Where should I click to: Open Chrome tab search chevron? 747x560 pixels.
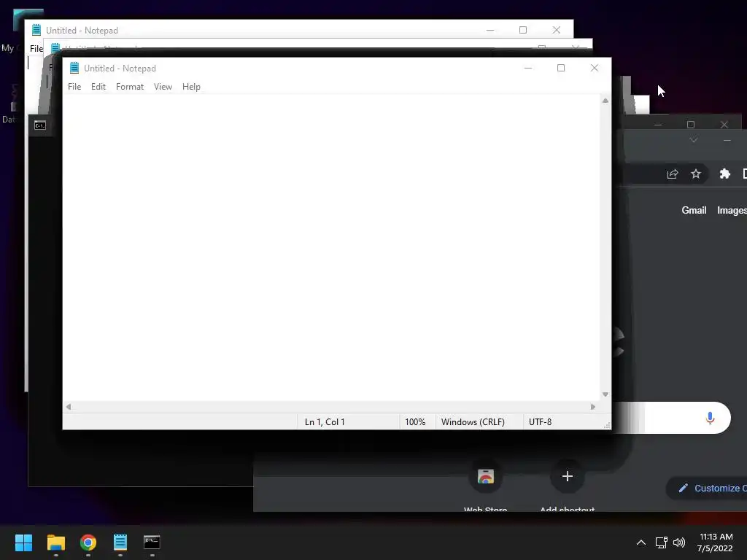coord(694,140)
